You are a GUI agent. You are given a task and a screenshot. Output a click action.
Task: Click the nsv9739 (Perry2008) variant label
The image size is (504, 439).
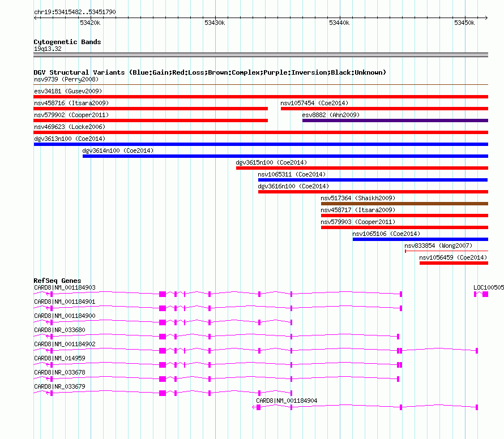(66, 79)
